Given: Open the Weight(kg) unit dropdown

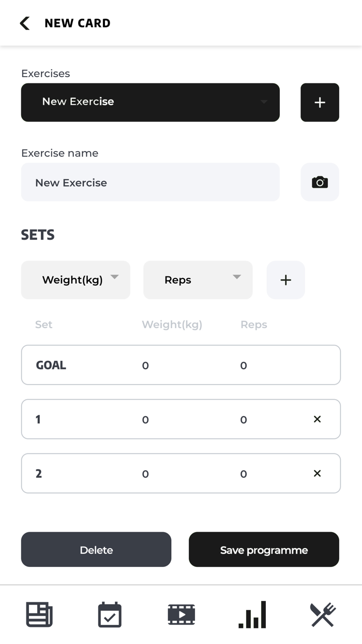Looking at the screenshot, I should (x=76, y=280).
